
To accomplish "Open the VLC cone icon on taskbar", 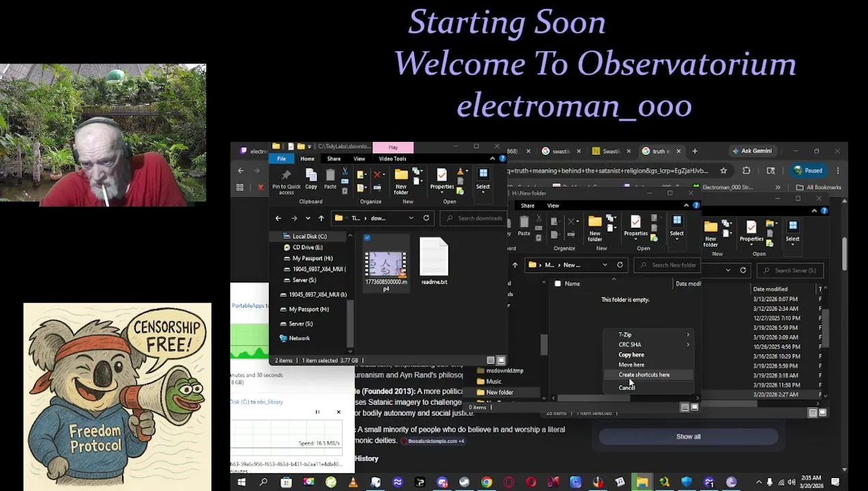I will 353,483.
